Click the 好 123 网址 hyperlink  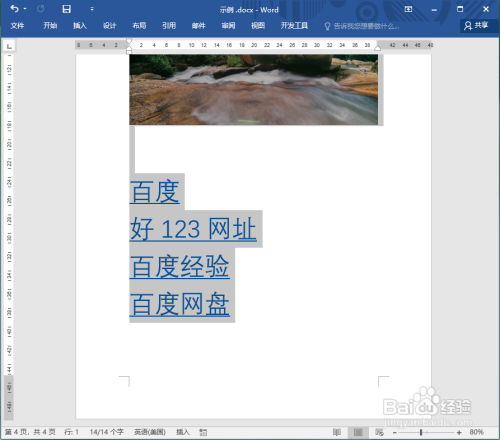point(193,229)
